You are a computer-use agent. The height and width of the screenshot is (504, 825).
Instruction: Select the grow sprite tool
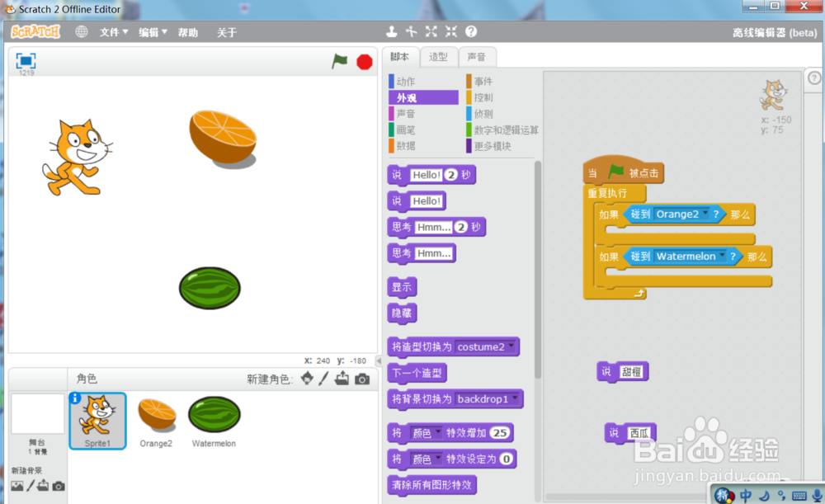pyautogui.click(x=431, y=31)
